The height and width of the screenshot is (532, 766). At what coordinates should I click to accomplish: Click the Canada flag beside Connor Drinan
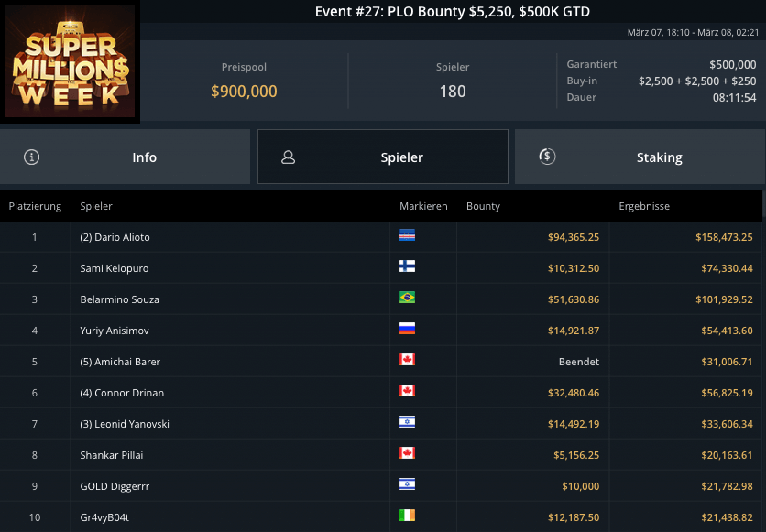[x=408, y=392]
